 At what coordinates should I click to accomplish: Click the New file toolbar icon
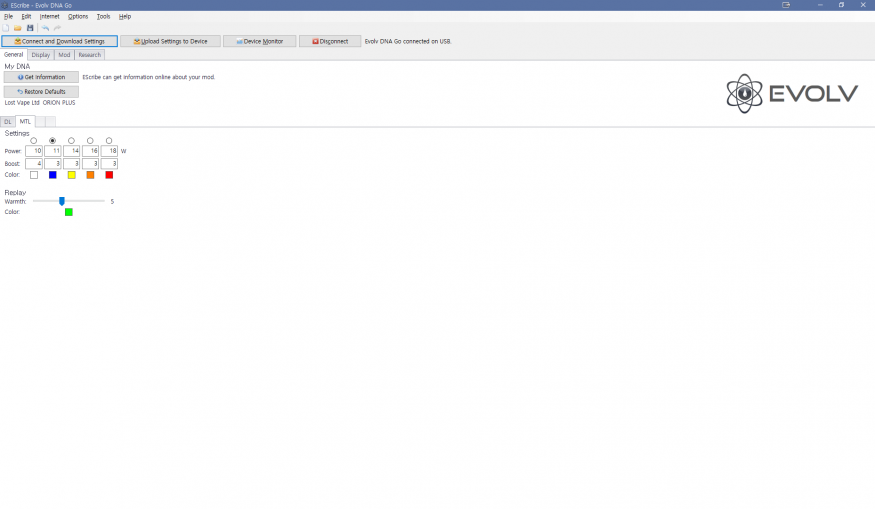6,28
